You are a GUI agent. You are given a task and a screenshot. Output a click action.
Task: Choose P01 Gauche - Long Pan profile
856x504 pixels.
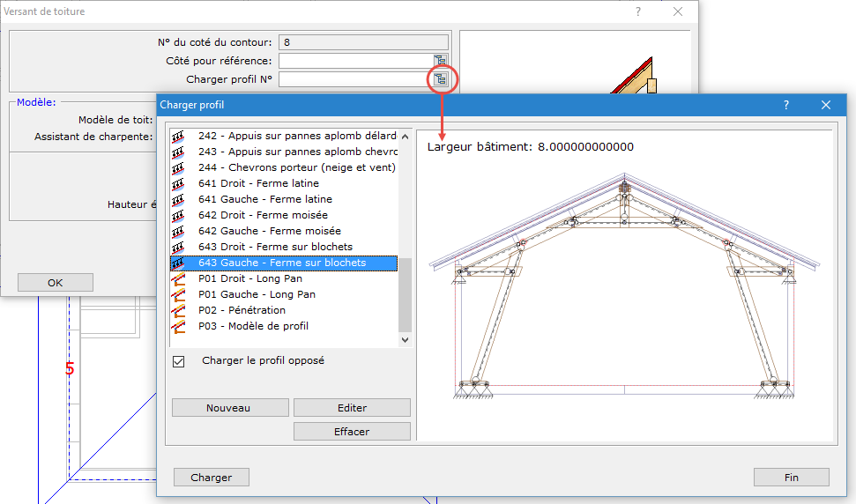pyautogui.click(x=257, y=294)
